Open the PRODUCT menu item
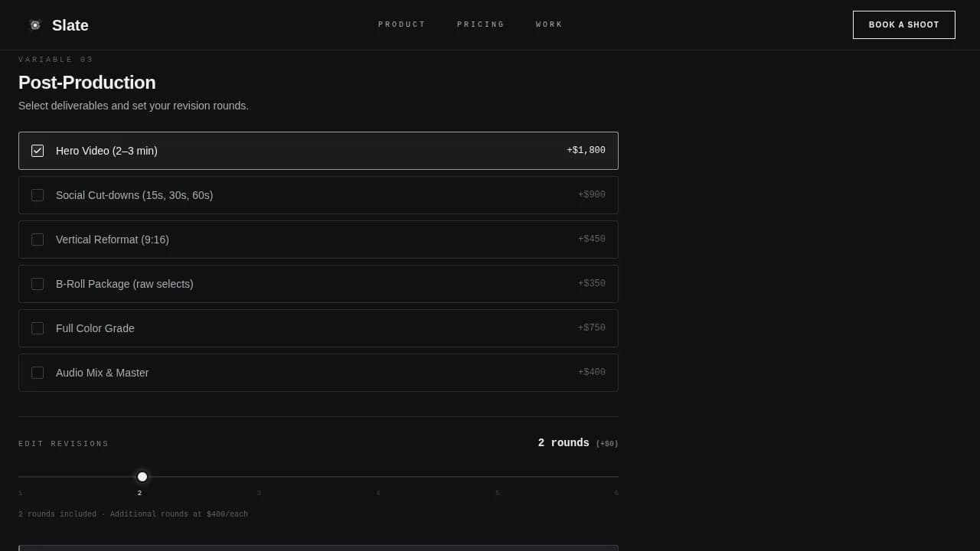Viewport: 980px width, 551px height. coord(402,24)
